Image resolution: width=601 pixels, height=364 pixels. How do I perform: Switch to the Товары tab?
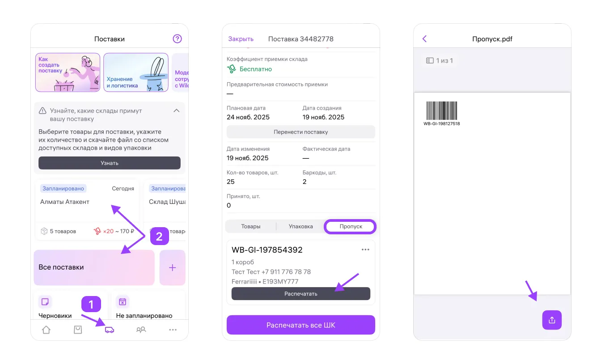(251, 227)
